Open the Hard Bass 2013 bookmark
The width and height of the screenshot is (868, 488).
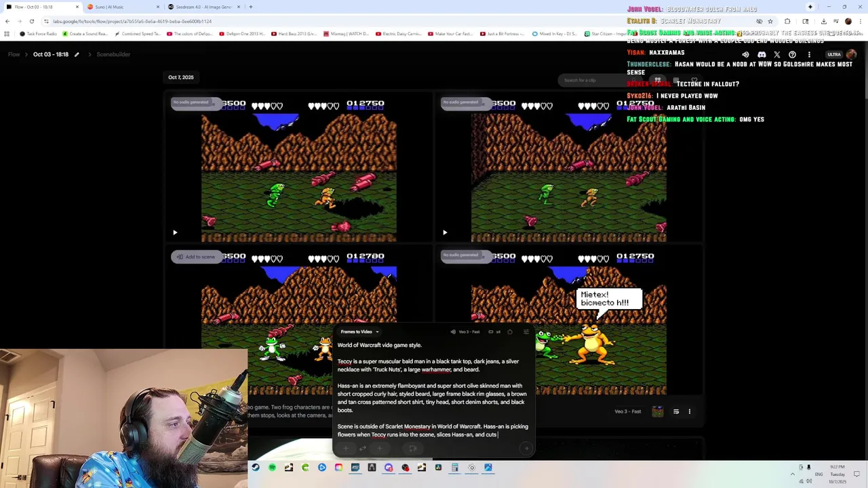click(x=294, y=34)
